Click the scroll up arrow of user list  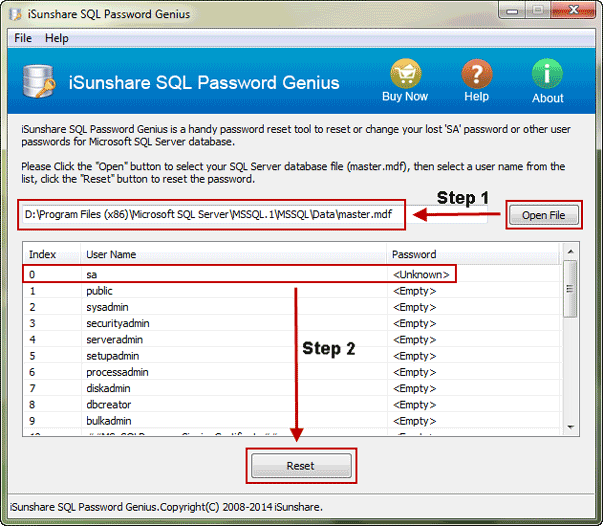tap(570, 251)
